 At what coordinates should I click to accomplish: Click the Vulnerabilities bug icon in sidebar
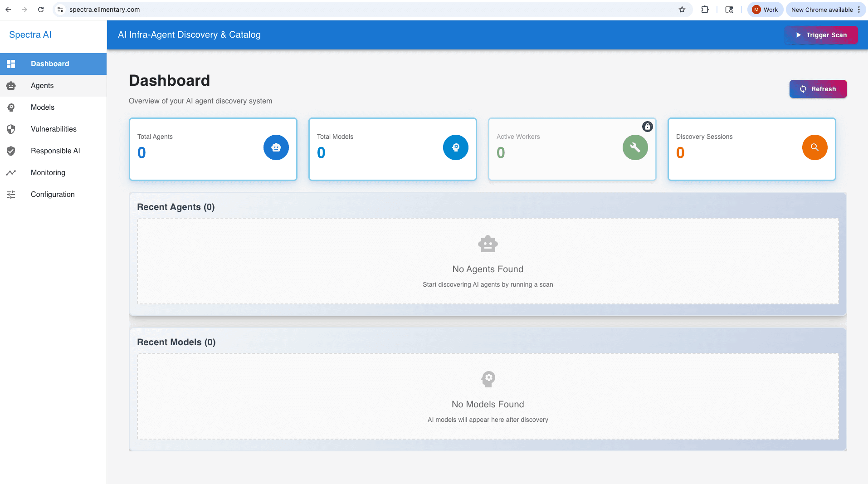11,129
